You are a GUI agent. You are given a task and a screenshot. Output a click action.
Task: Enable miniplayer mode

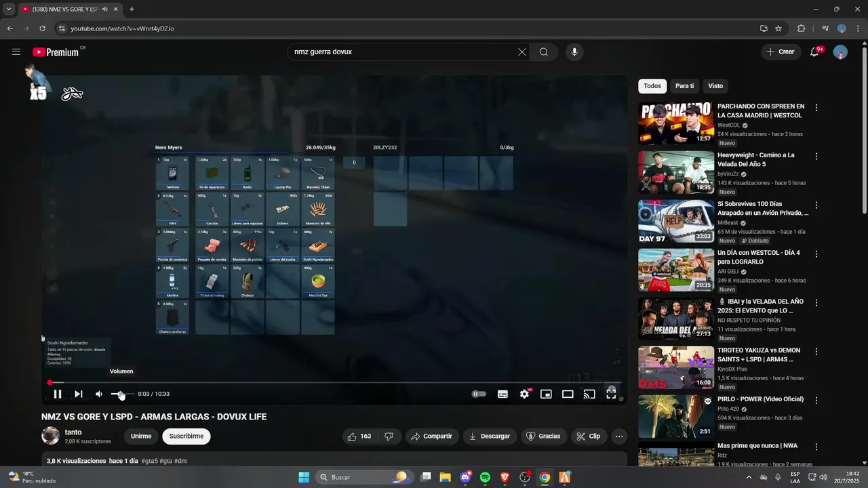pos(546,394)
